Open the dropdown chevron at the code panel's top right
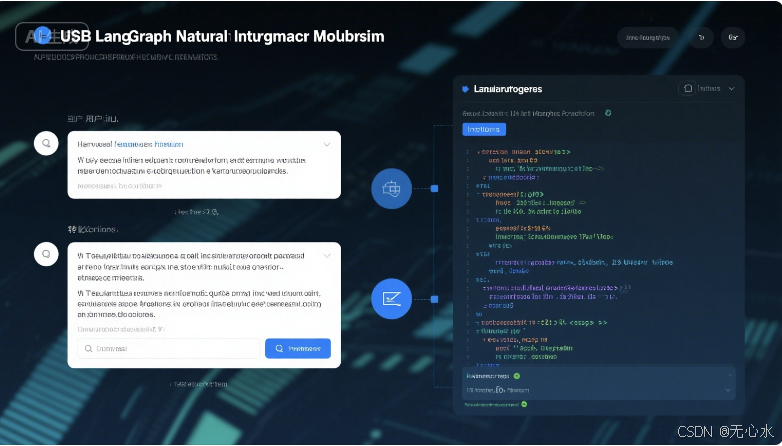Screen dimensions: 782x446 tap(732, 89)
